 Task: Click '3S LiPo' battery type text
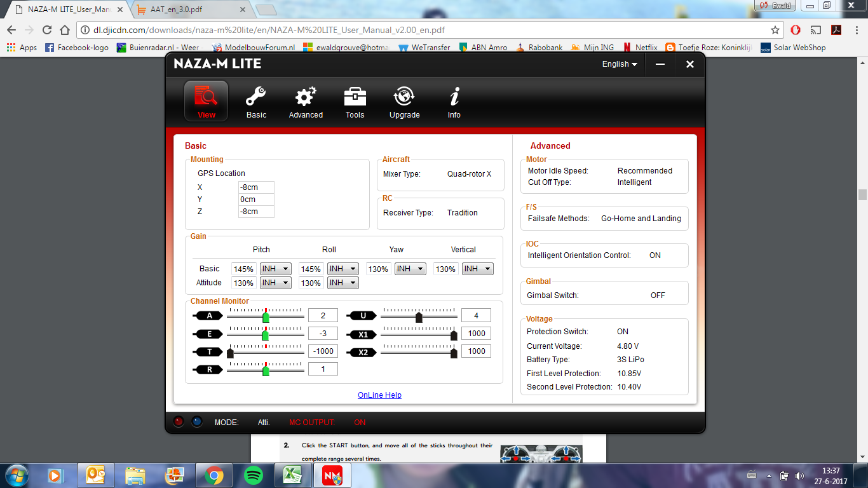[x=630, y=360]
